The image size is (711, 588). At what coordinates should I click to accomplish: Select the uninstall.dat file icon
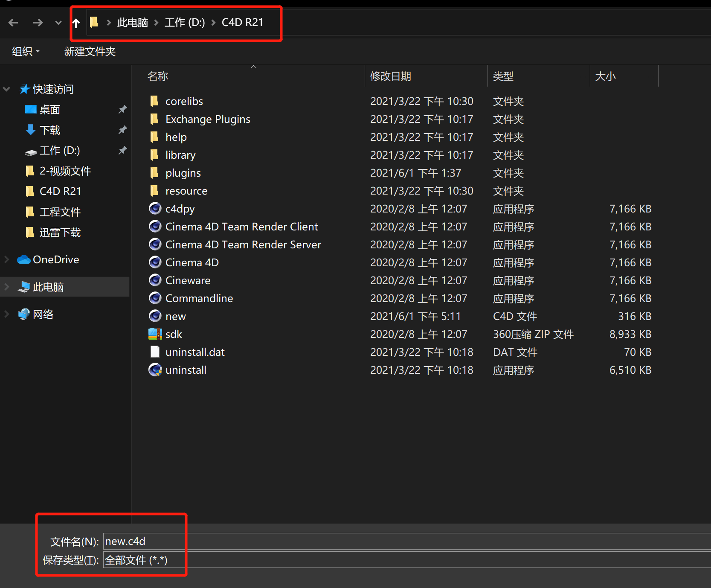click(155, 352)
